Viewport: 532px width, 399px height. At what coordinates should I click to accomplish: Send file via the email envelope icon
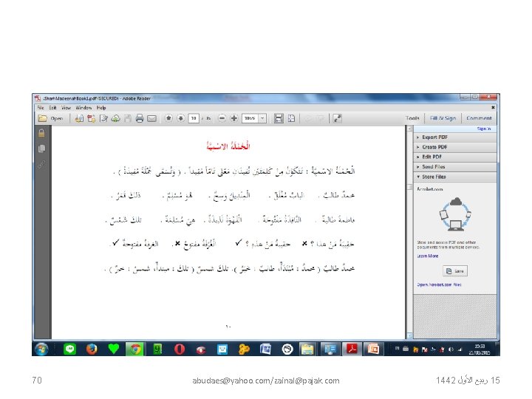[151, 118]
